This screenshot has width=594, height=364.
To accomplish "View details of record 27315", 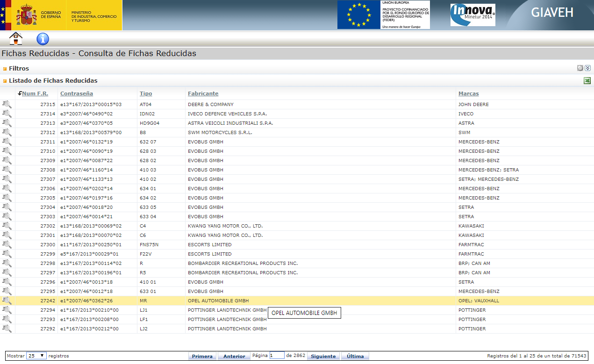I will [x=7, y=105].
